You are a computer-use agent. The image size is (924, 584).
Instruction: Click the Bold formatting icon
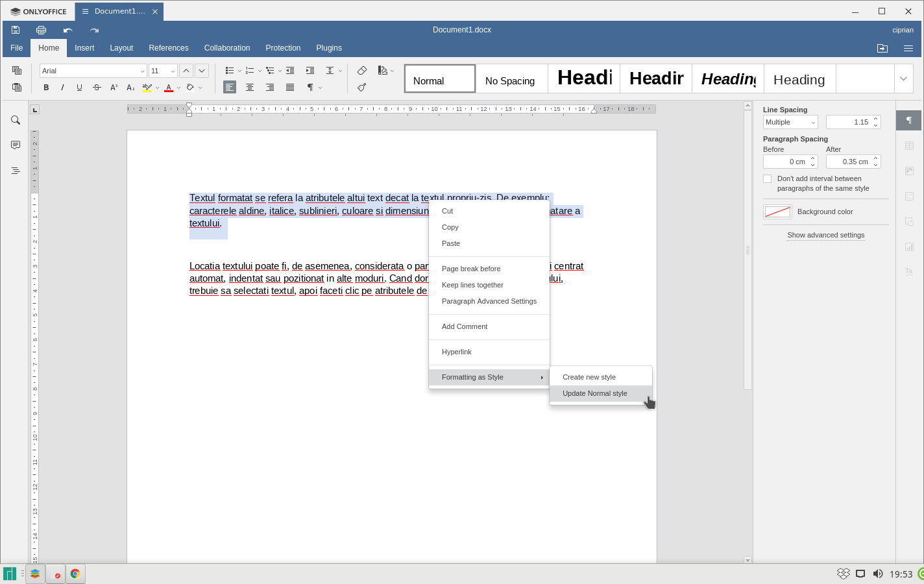(46, 88)
